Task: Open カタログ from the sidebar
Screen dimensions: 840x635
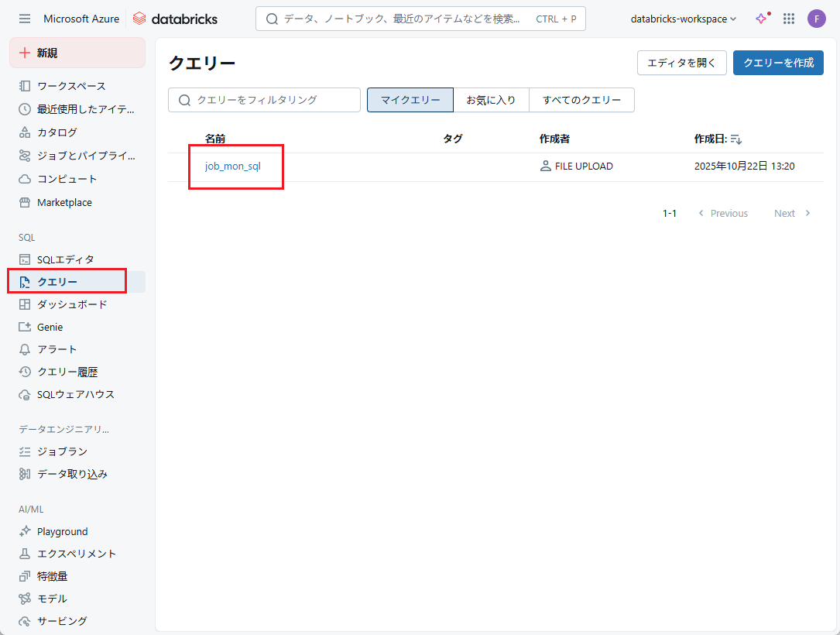Action: tap(57, 132)
